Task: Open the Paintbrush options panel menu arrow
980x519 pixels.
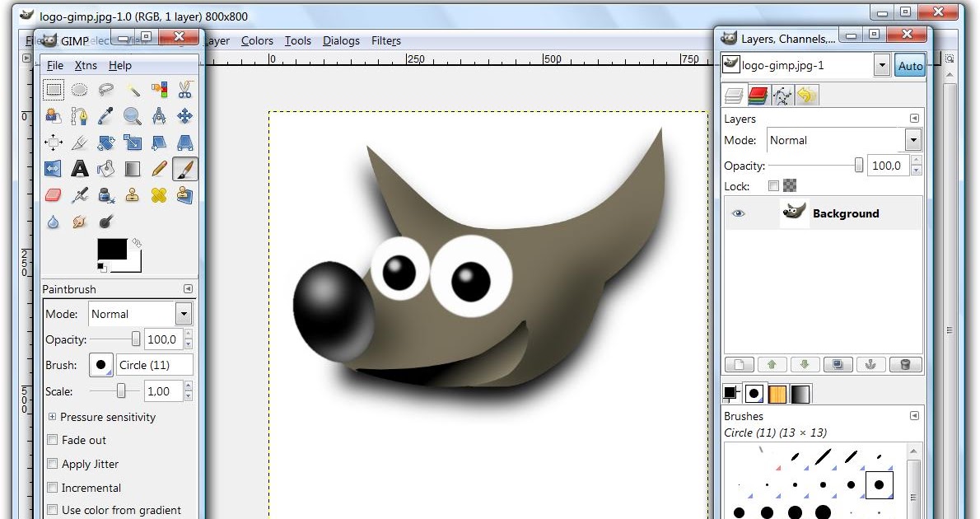Action: (188, 289)
